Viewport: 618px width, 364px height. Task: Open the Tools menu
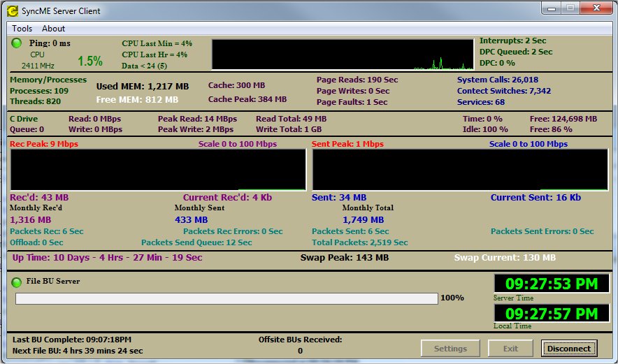tap(22, 29)
